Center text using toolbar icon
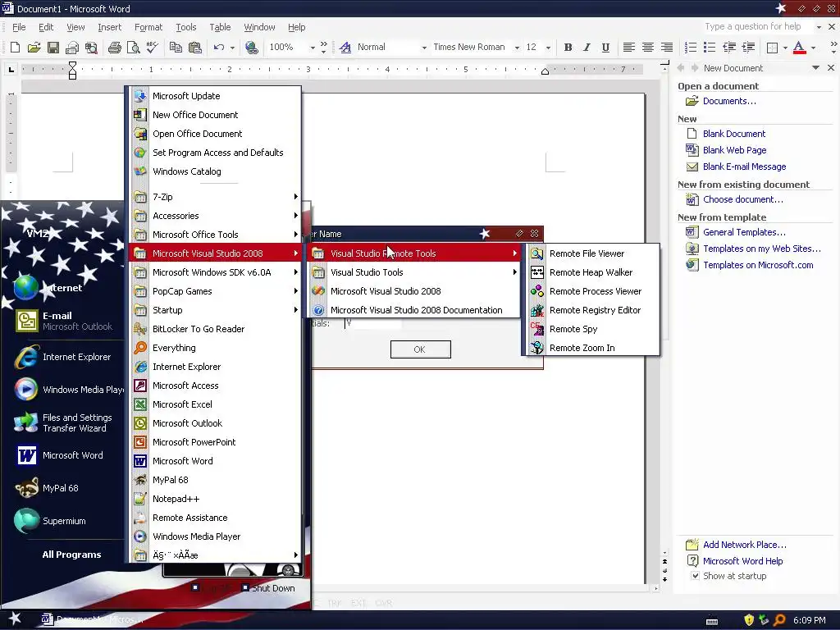 (648, 47)
